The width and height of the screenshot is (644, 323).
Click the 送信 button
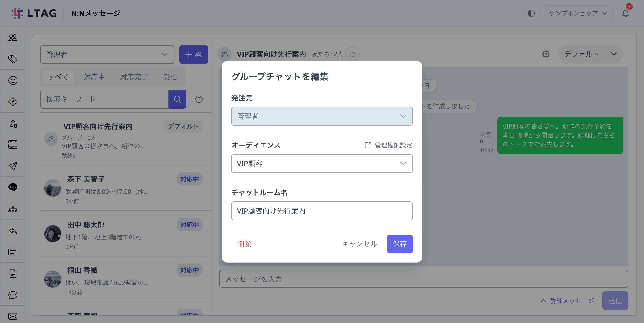(x=615, y=300)
